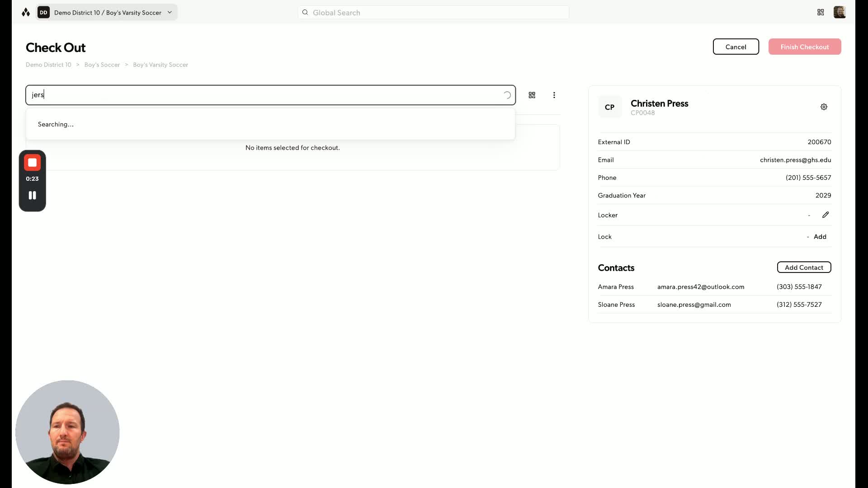Screen dimensions: 868x488
Task: Click the Amara Press contact name
Action: pyautogui.click(x=615, y=286)
